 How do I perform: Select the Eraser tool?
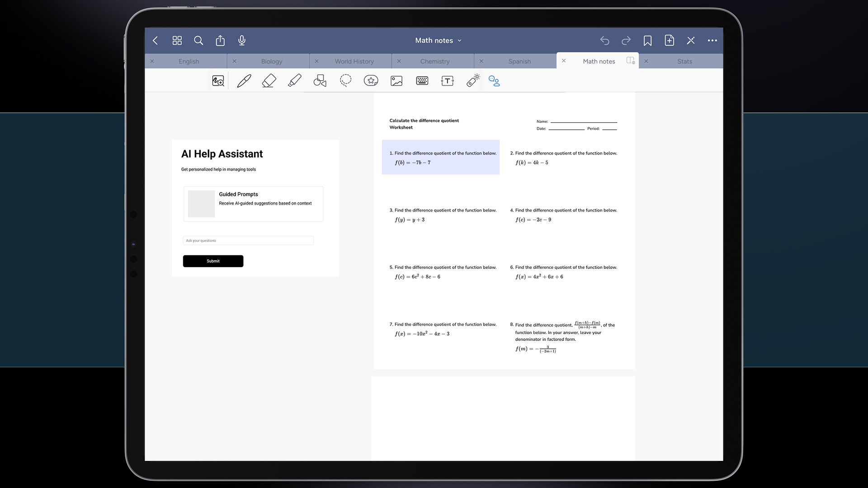pyautogui.click(x=269, y=81)
